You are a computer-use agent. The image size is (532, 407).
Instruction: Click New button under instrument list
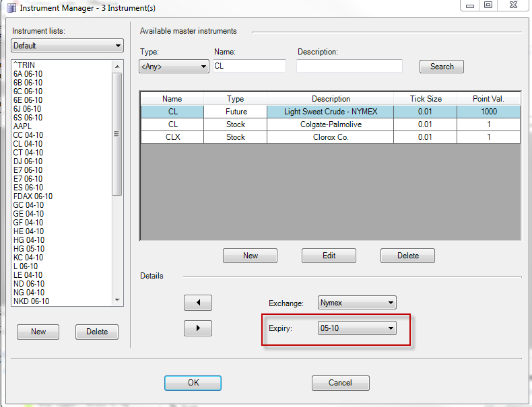click(38, 332)
